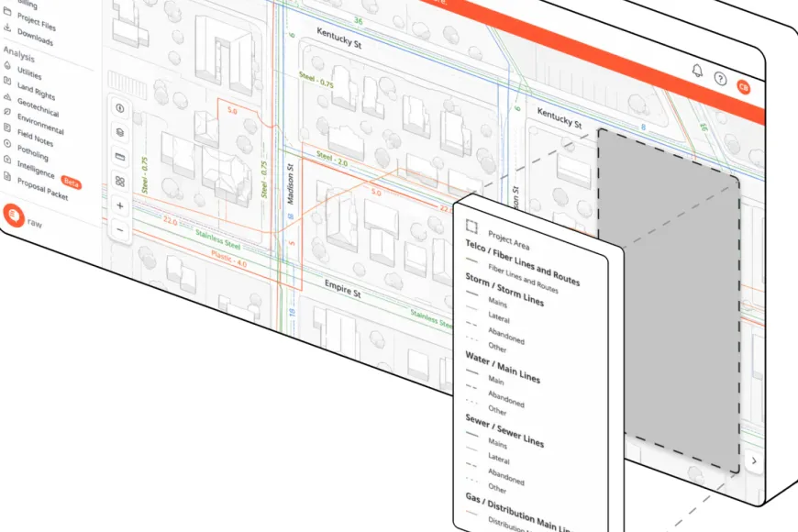Click the four-squares grid map tool
This screenshot has height=532, width=798.
pos(120,182)
